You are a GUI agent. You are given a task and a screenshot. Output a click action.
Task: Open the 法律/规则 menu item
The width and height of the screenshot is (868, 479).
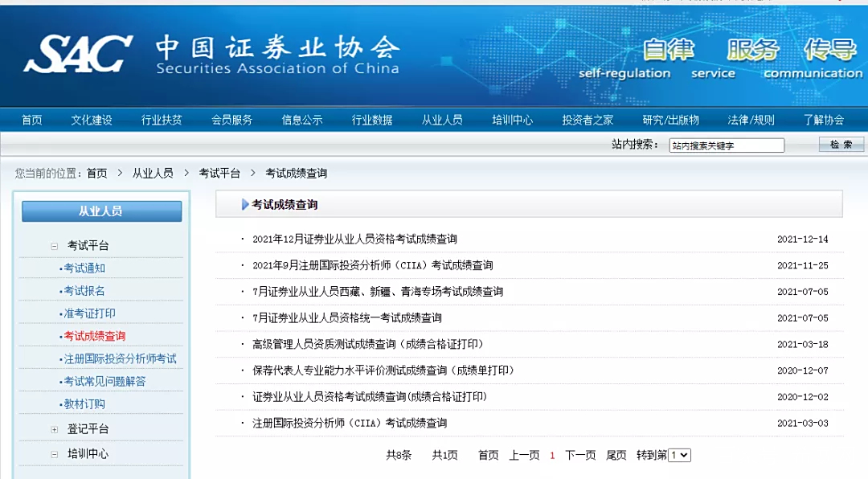click(x=750, y=118)
